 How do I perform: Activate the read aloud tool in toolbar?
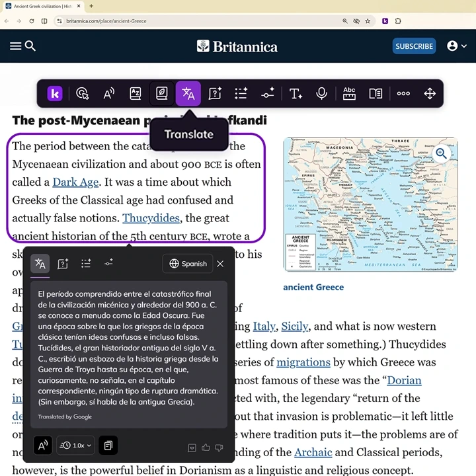[x=108, y=93]
